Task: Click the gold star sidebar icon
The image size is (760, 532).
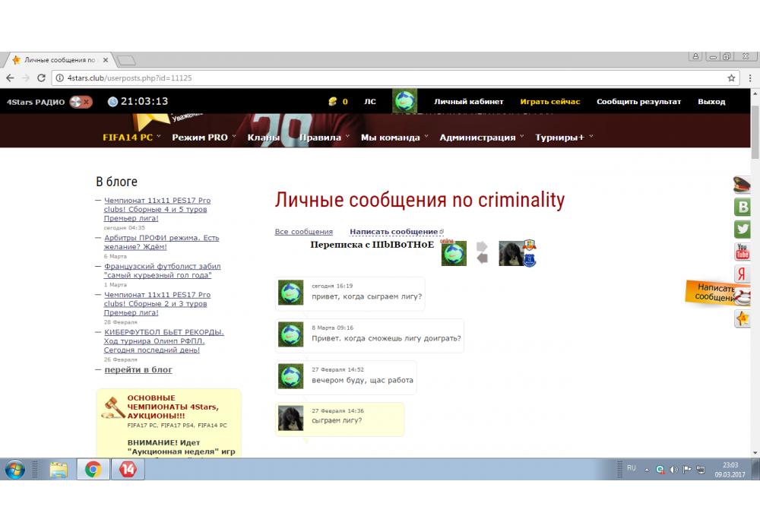Action: [x=743, y=318]
